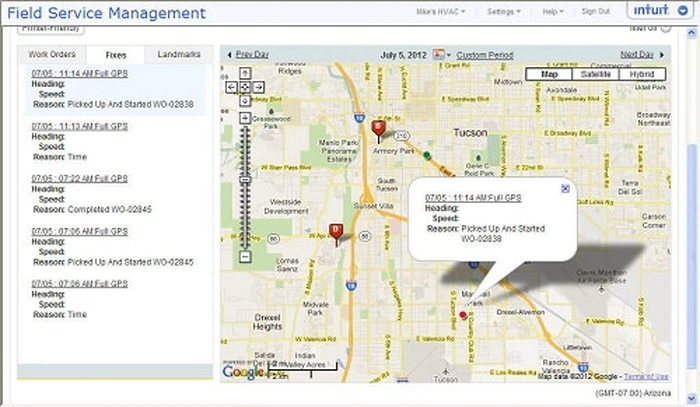This screenshot has width=700, height=407.
Task: Pan the map up with arrow control
Action: tap(245, 73)
